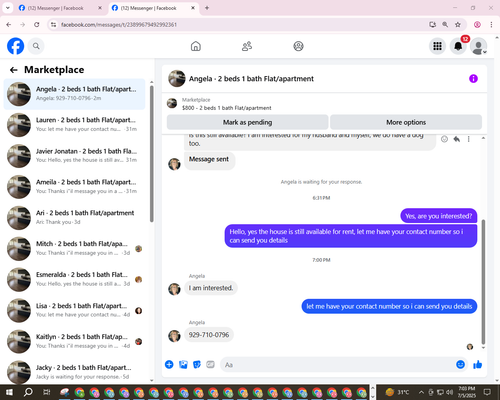Viewport: 500px width, 400px height.
Task: Click the $800 - 2 beds listing title
Action: point(227,108)
